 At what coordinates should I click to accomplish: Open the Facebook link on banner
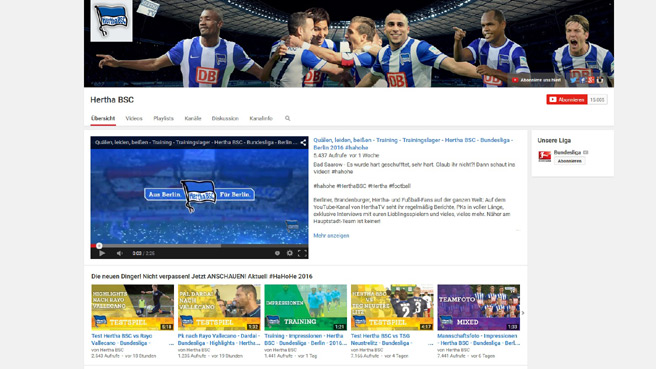pos(582,80)
